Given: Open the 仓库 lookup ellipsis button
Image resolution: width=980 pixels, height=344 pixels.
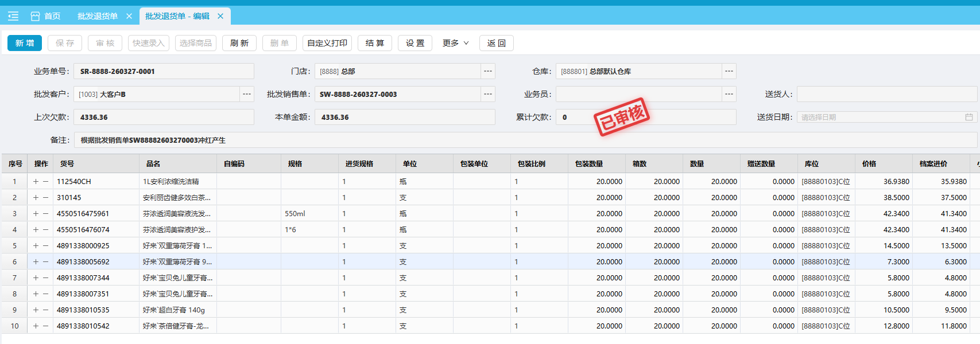Looking at the screenshot, I should (x=729, y=71).
